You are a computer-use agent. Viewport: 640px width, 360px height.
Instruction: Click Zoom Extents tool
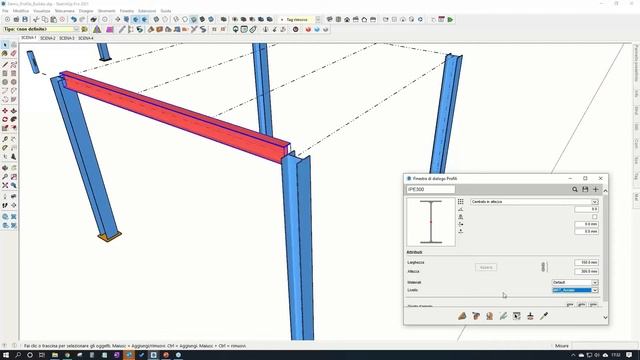tap(5, 185)
